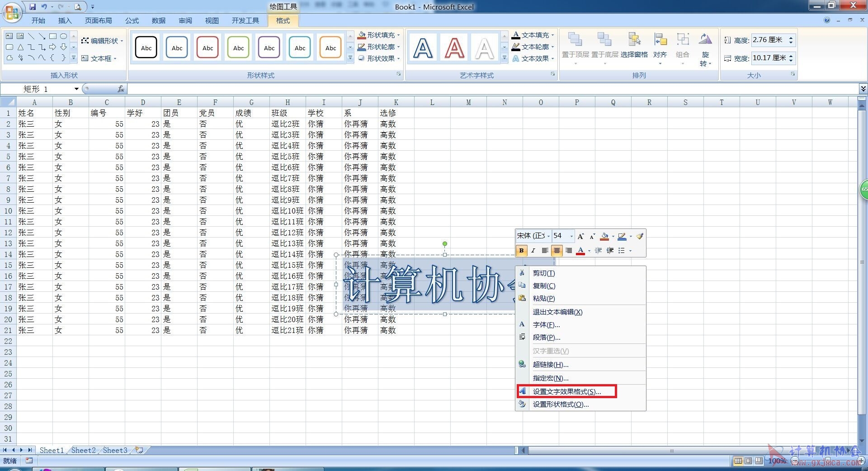
Task: Toggle bold in mini toolbar
Action: pos(522,251)
